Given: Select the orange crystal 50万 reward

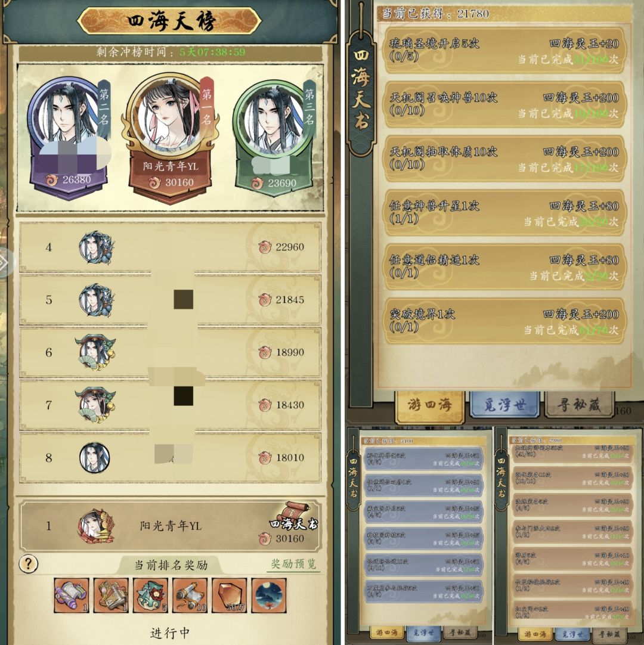Looking at the screenshot, I should tap(229, 596).
